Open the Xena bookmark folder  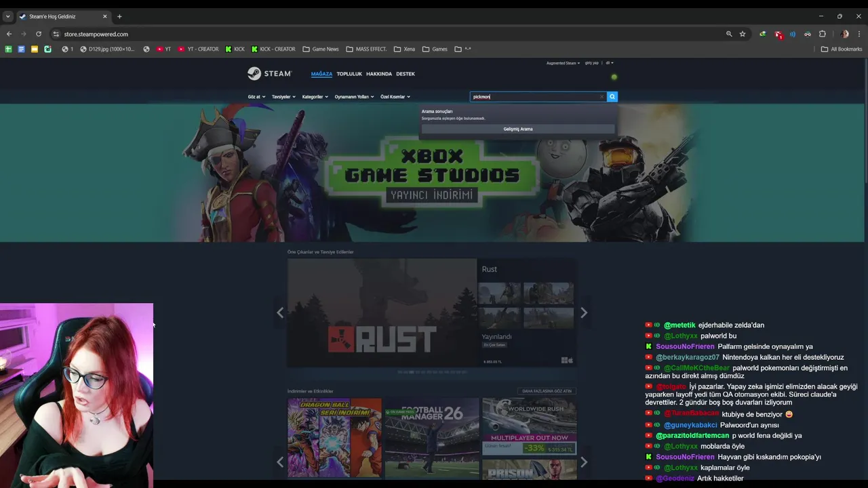pyautogui.click(x=404, y=49)
